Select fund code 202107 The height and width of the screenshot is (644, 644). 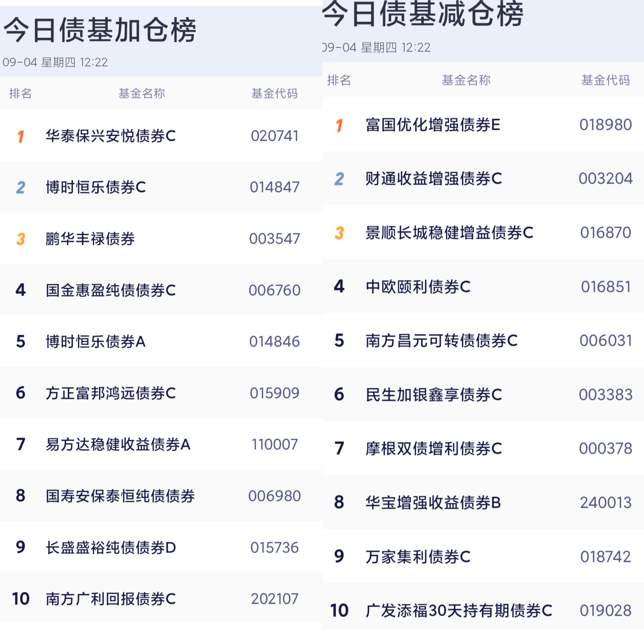coord(275,599)
